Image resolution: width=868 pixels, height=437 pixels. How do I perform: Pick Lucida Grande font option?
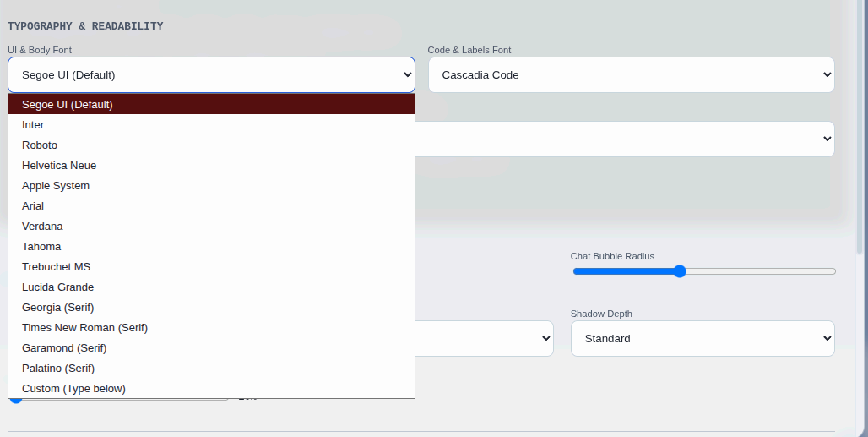point(211,287)
